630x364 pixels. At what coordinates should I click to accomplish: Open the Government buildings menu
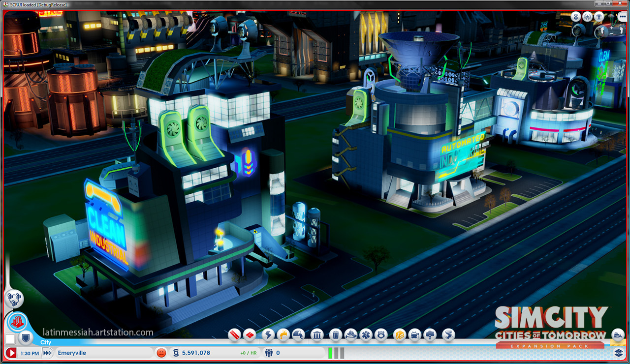(x=317, y=335)
